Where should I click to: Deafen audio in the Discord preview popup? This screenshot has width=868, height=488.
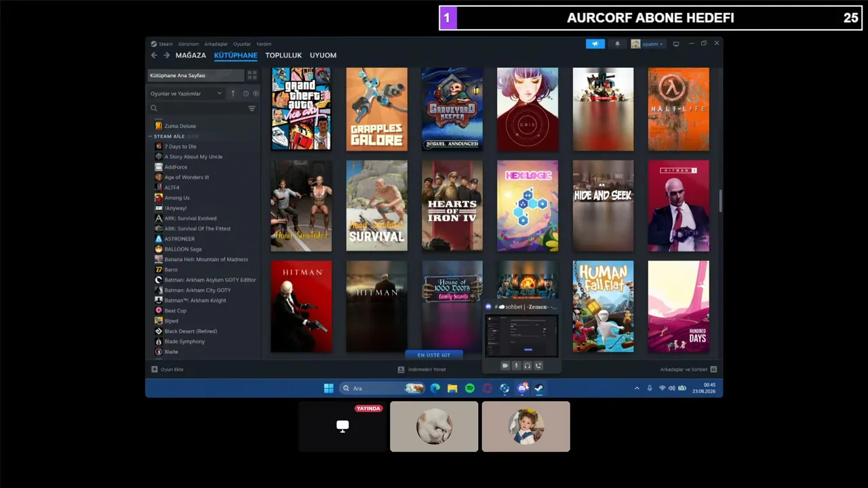(528, 366)
